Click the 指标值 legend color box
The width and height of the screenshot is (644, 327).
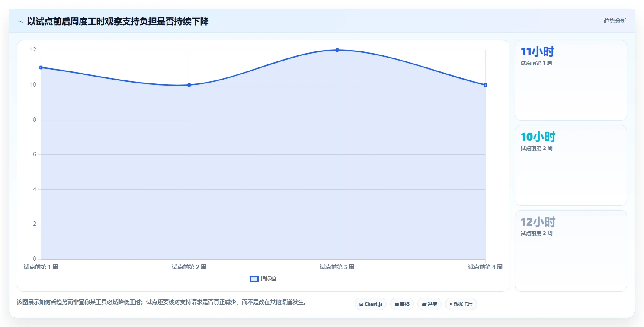(254, 279)
